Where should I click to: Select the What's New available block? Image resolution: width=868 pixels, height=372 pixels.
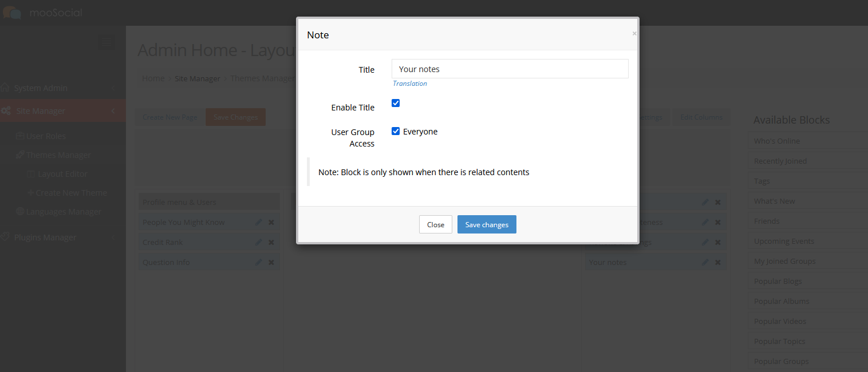point(807,201)
